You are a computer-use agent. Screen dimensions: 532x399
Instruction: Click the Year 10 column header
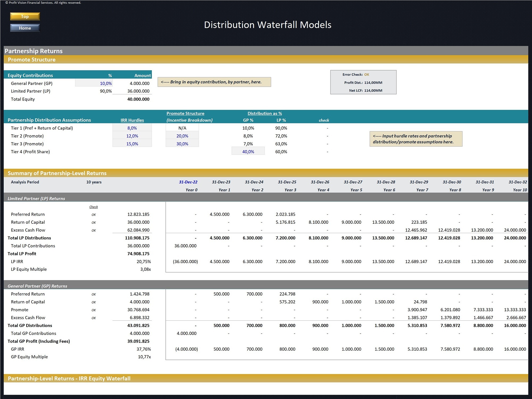(520, 190)
